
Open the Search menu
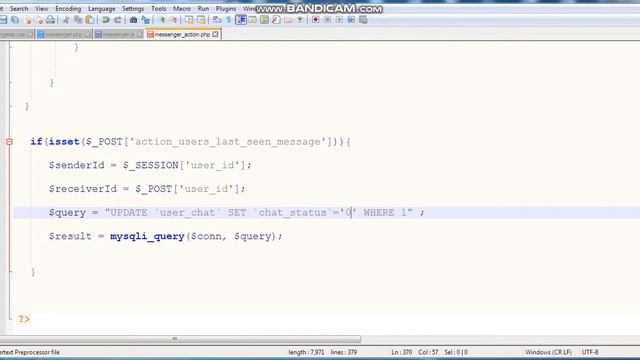[19, 9]
